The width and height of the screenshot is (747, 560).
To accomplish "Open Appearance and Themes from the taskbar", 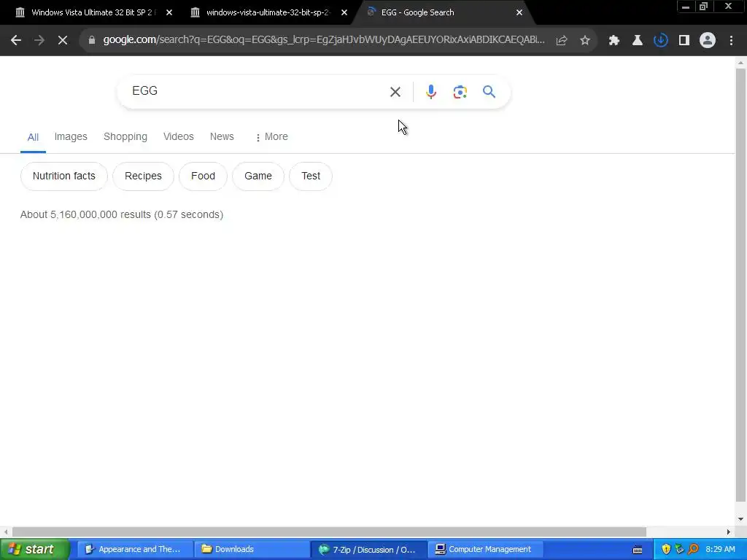I will pos(134,550).
